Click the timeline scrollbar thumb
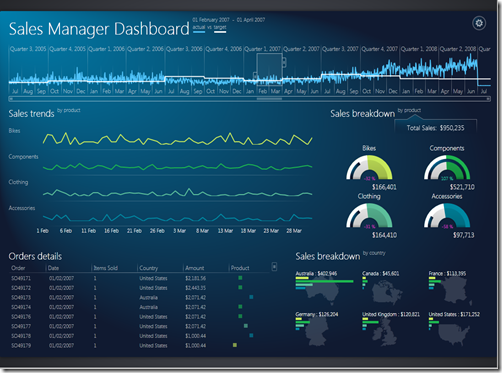Screen dimensions: 502x373 pos(269,99)
